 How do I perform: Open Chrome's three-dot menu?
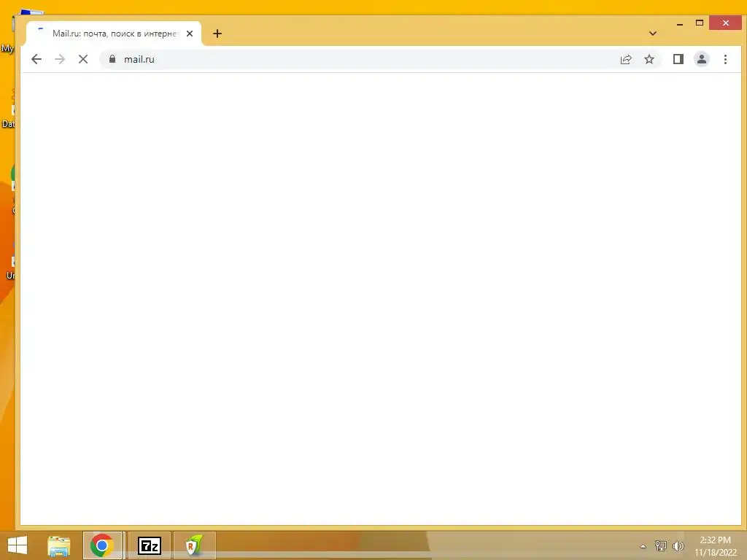(x=725, y=59)
